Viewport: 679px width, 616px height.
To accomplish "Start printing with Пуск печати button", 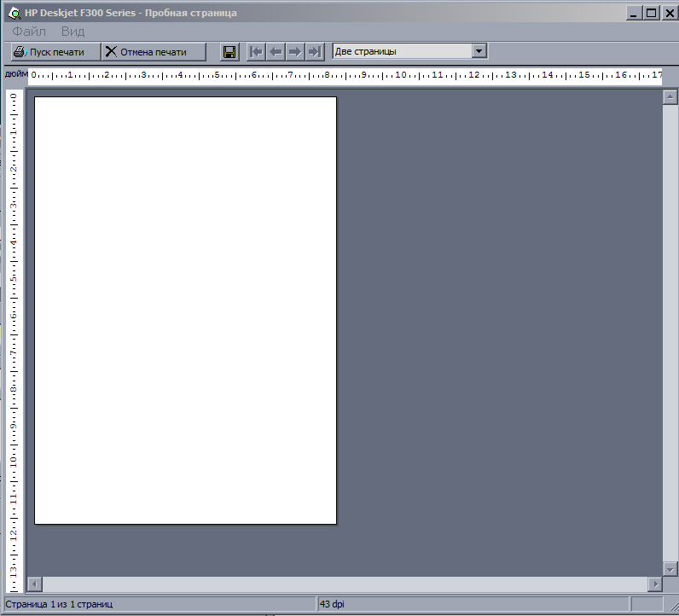I will tap(55, 52).
